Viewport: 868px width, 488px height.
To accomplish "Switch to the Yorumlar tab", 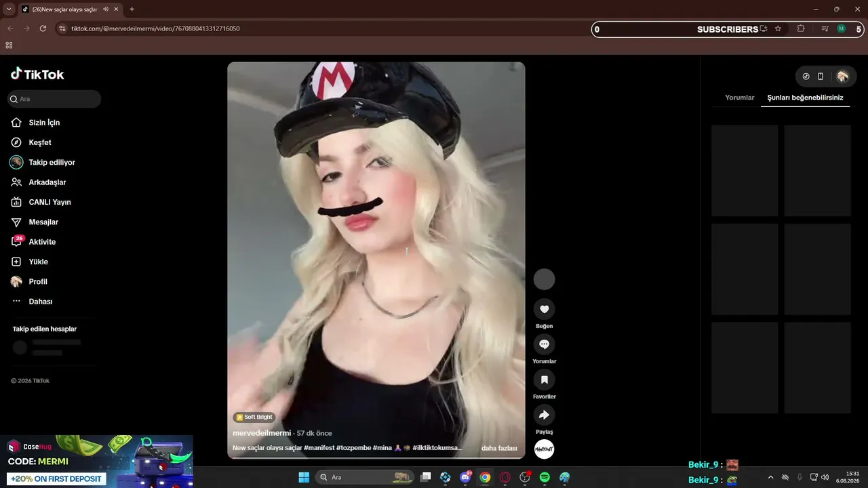I will (x=739, y=98).
